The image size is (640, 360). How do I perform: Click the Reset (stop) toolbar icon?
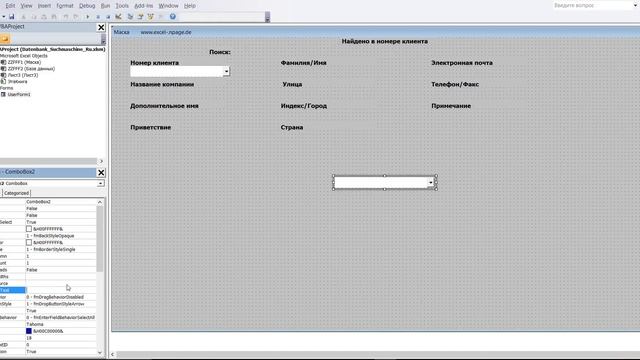(x=108, y=17)
